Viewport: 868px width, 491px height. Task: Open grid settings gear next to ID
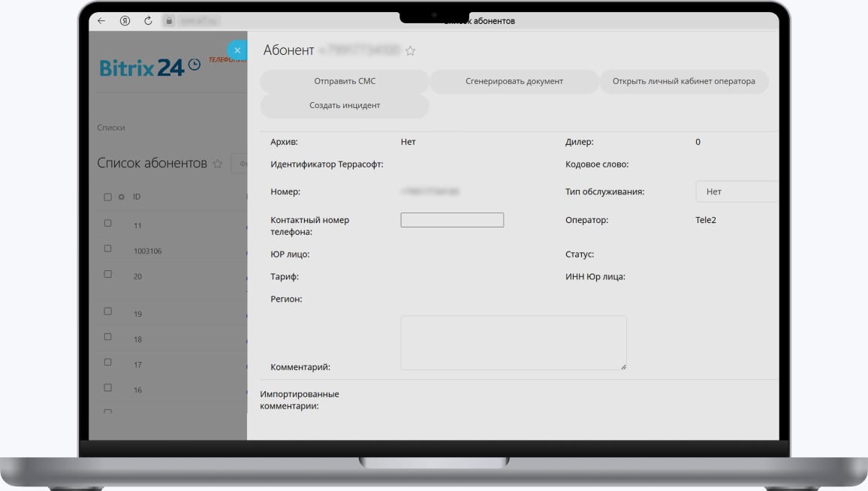[x=121, y=197]
